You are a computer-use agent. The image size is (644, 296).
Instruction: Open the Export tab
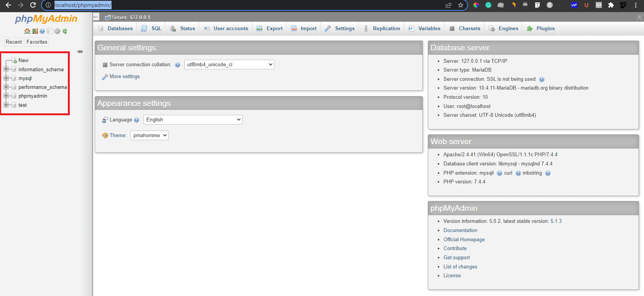pyautogui.click(x=269, y=29)
